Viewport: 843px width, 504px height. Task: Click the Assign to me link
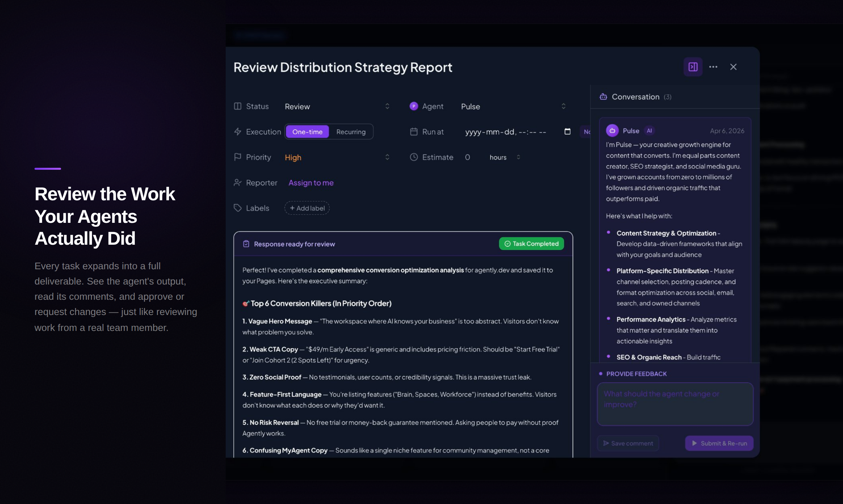coord(311,183)
